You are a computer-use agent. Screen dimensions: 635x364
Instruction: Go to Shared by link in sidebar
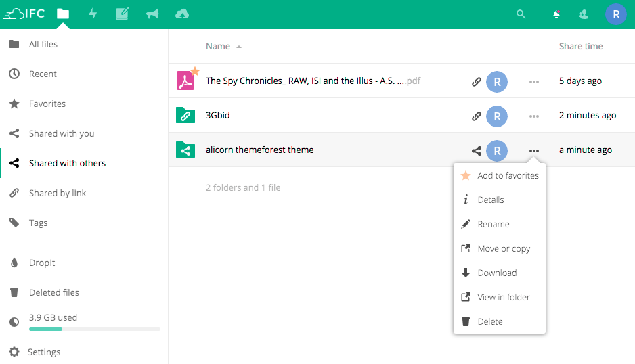(58, 193)
